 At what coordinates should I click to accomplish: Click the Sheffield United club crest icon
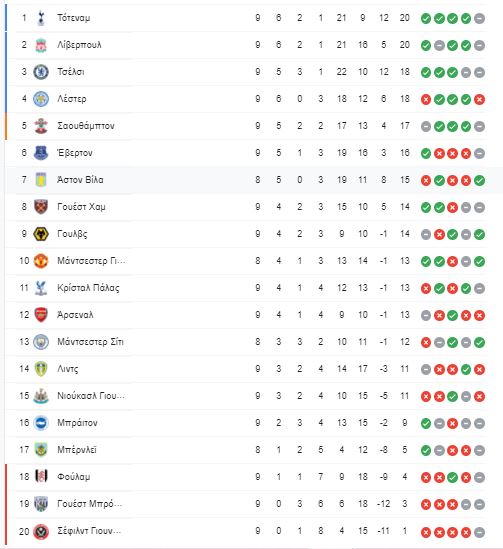(x=41, y=531)
